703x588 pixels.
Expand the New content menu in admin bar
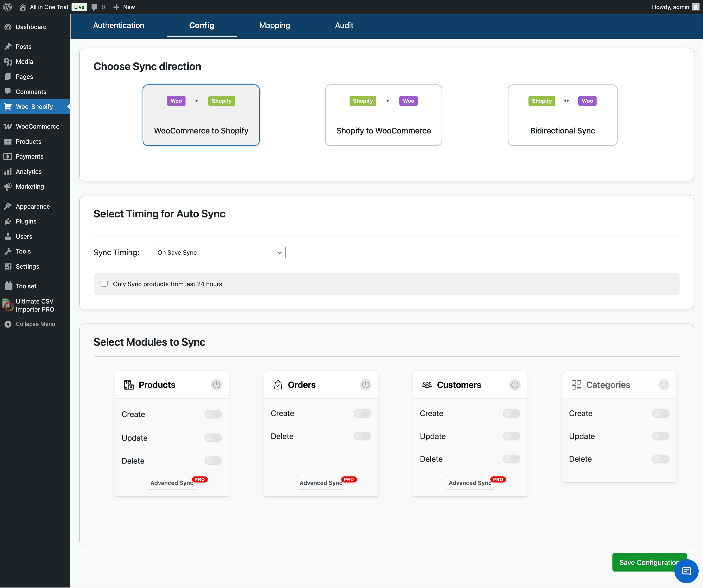coord(124,7)
